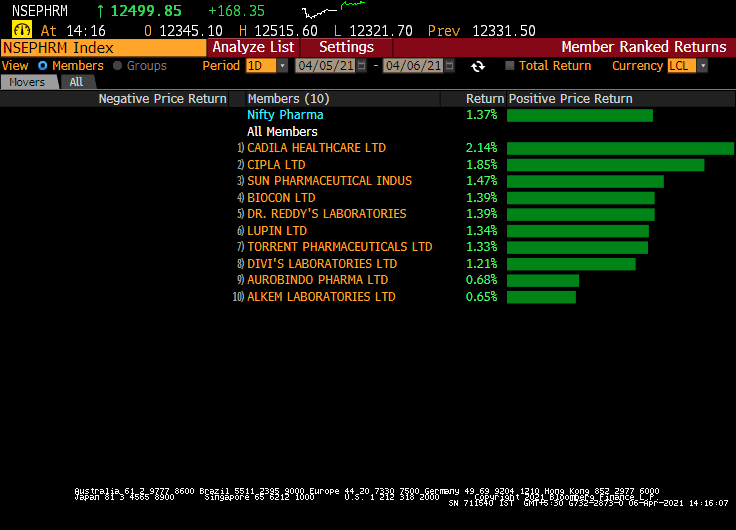This screenshot has width=736, height=530.
Task: Select the Nifty Pharma index row
Action: tap(285, 115)
